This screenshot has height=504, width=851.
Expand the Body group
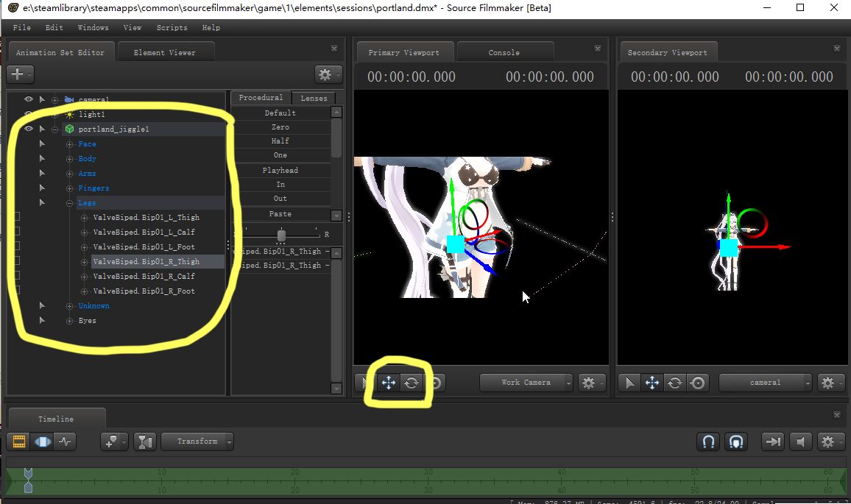(x=69, y=159)
